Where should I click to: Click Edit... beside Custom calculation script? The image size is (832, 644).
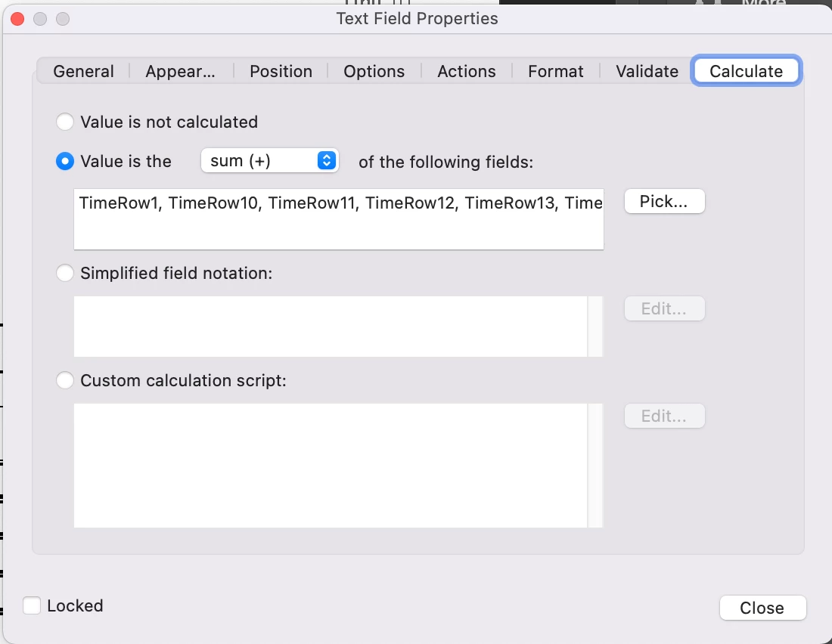664,416
